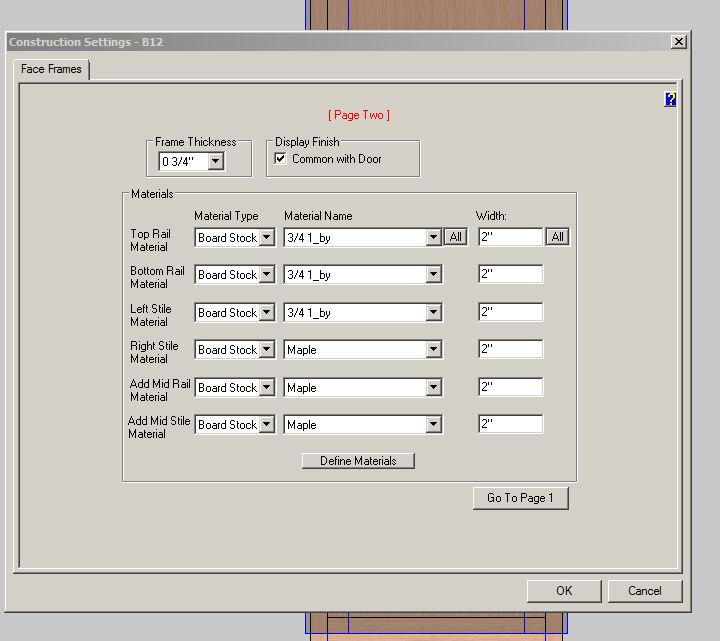Cancel the construction settings dialog

click(644, 591)
